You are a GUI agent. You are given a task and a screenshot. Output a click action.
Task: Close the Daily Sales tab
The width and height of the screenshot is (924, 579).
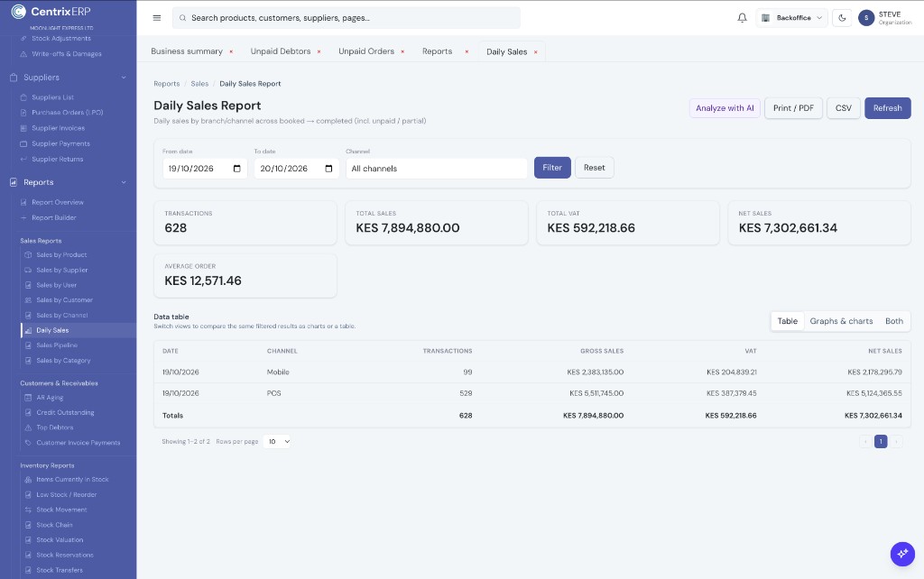coord(536,51)
